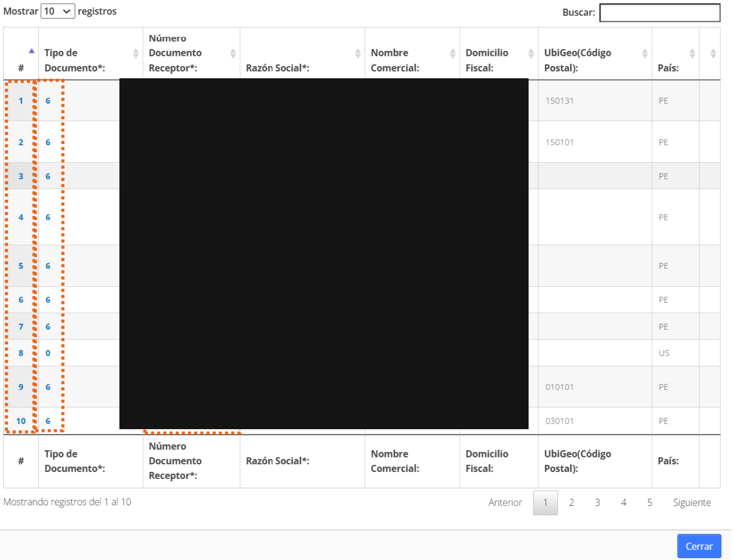Select pagination page 1

point(546,503)
